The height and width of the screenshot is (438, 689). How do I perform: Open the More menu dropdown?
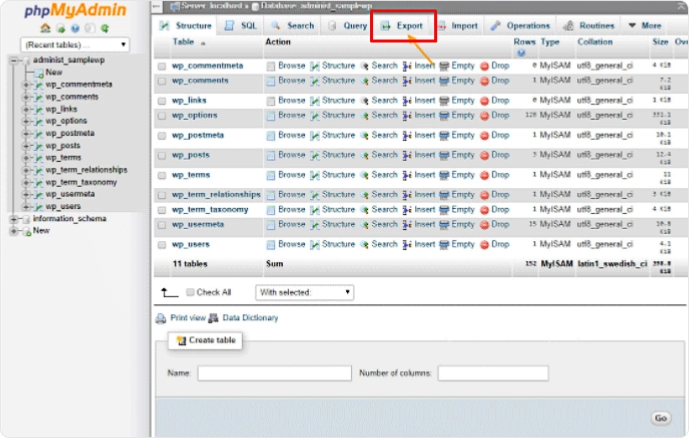[x=645, y=25]
